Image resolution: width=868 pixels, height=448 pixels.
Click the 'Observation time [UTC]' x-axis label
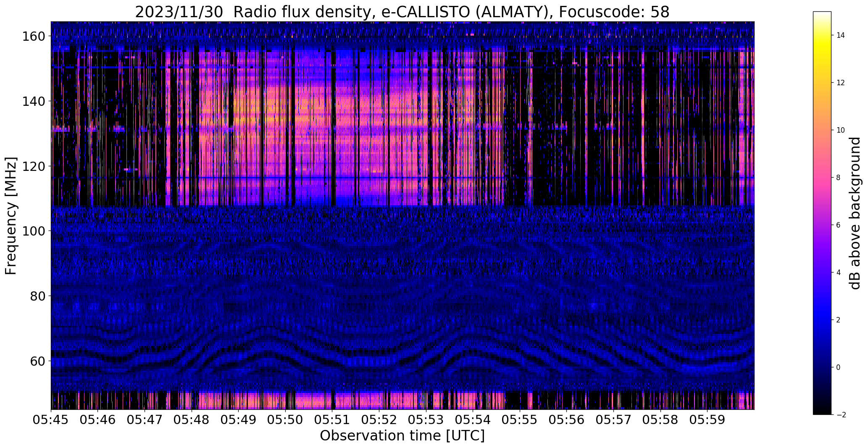pos(402,436)
